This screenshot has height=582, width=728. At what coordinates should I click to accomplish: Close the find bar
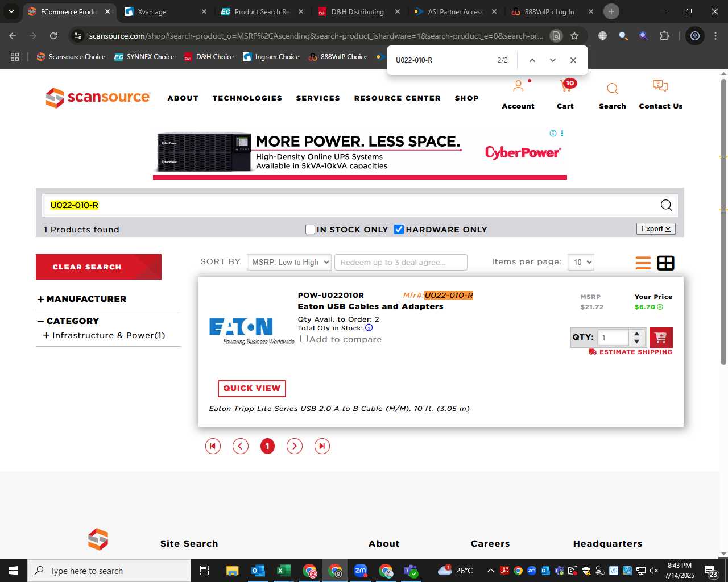pyautogui.click(x=573, y=60)
